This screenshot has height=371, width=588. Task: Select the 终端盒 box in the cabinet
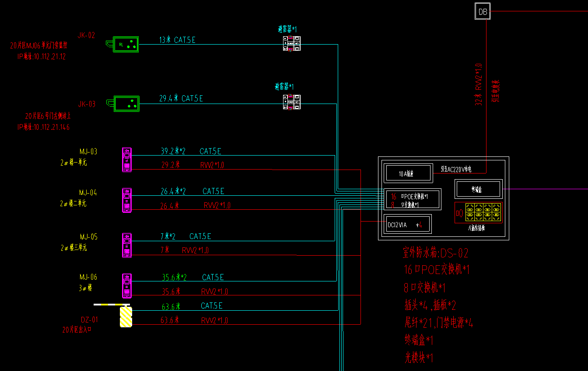click(x=478, y=189)
